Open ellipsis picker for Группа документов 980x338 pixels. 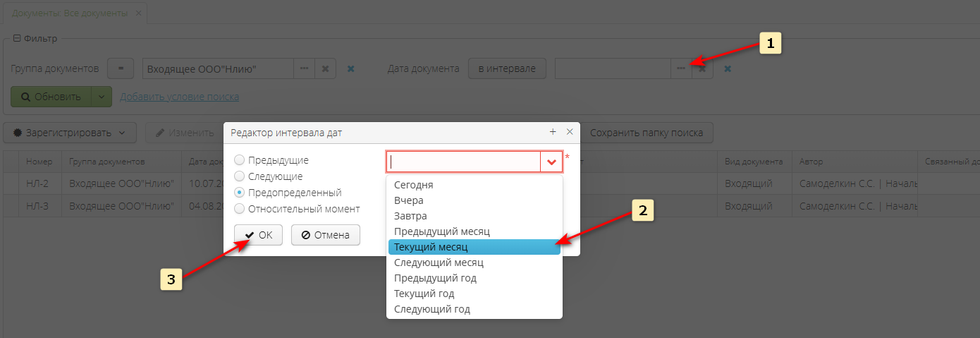pos(304,68)
